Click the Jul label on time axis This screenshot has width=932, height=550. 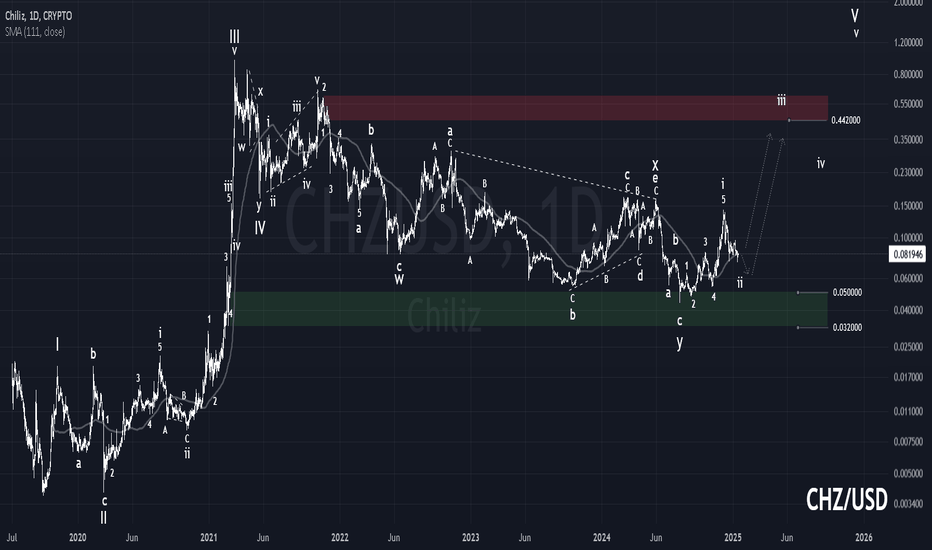11,538
